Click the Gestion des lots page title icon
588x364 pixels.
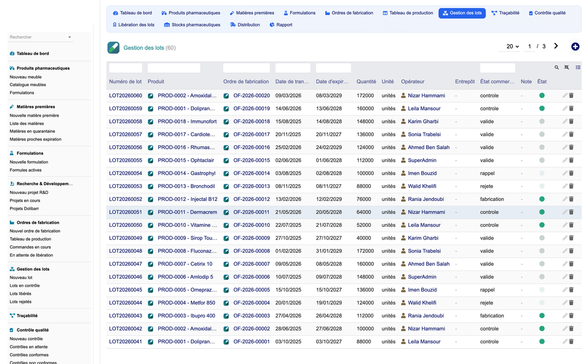pos(113,48)
